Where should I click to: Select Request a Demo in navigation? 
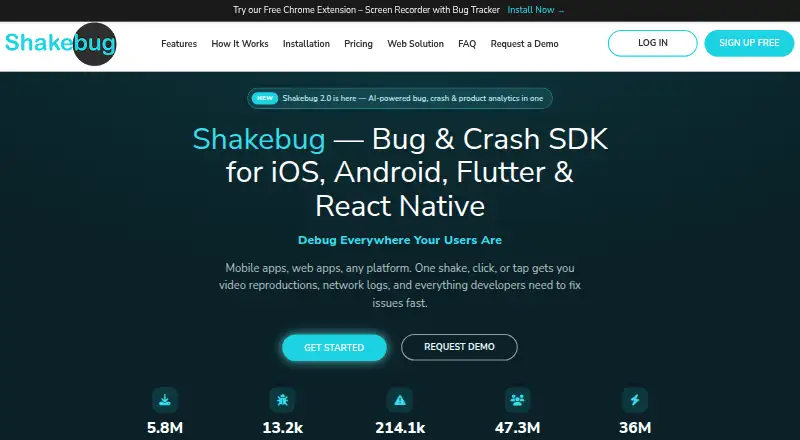524,44
